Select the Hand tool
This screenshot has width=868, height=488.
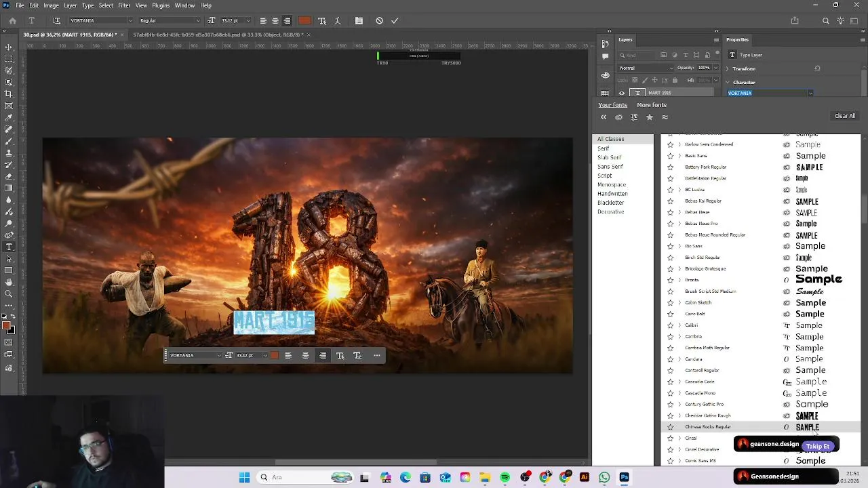(9, 282)
